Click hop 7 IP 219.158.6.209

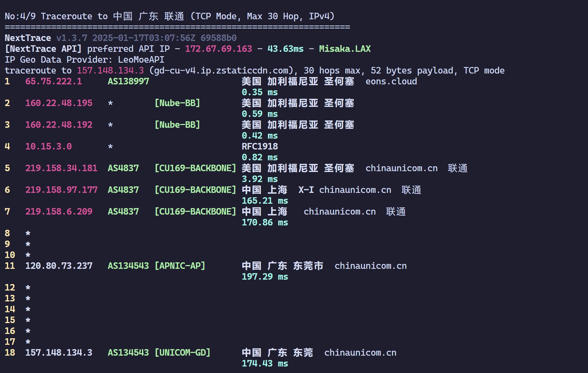[59, 212]
